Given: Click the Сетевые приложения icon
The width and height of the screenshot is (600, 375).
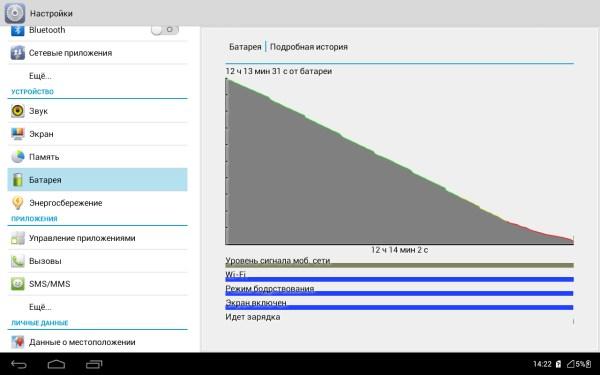Looking at the screenshot, I should pyautogui.click(x=18, y=53).
